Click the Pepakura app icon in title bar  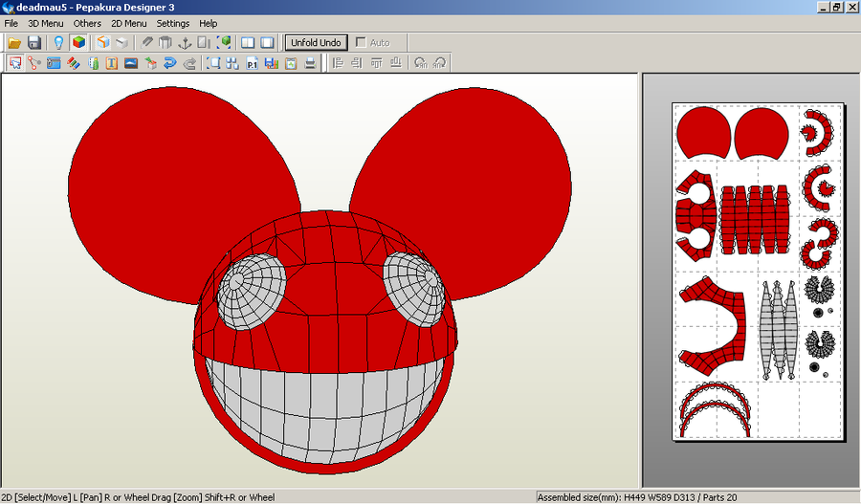point(8,7)
